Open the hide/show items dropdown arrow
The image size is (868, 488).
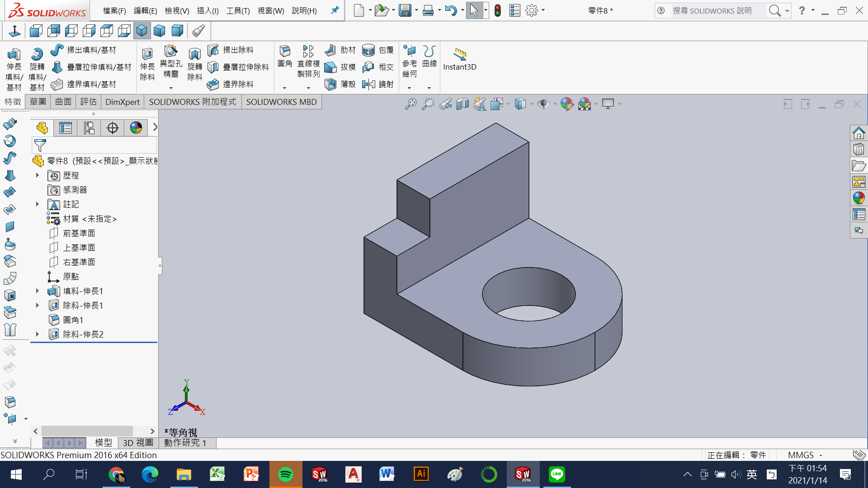point(555,104)
